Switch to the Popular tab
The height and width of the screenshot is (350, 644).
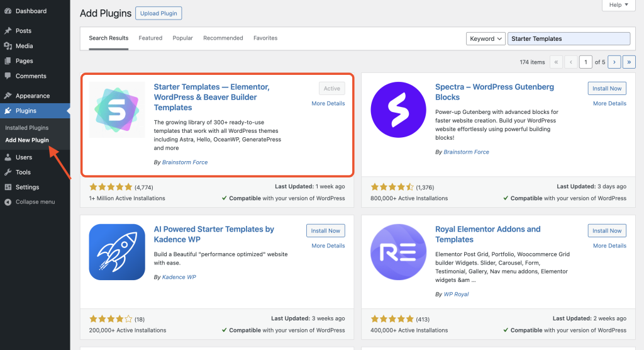click(x=183, y=38)
